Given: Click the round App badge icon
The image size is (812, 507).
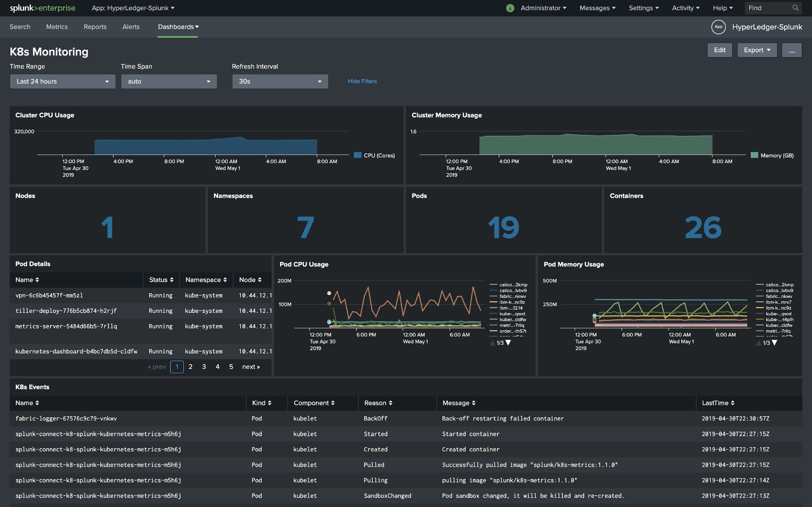Looking at the screenshot, I should click(718, 27).
